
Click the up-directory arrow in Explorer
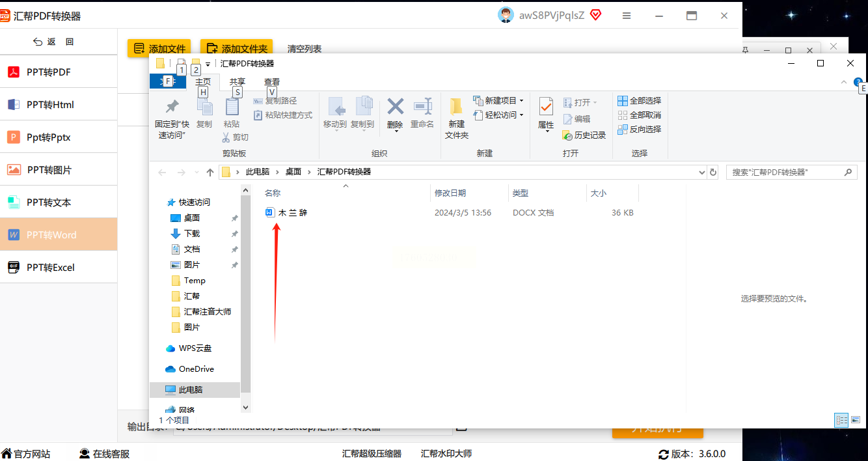(x=210, y=173)
